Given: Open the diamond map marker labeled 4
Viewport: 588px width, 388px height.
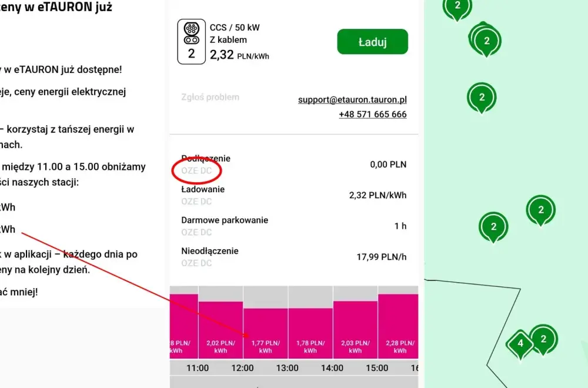Looking at the screenshot, I should coord(520,343).
